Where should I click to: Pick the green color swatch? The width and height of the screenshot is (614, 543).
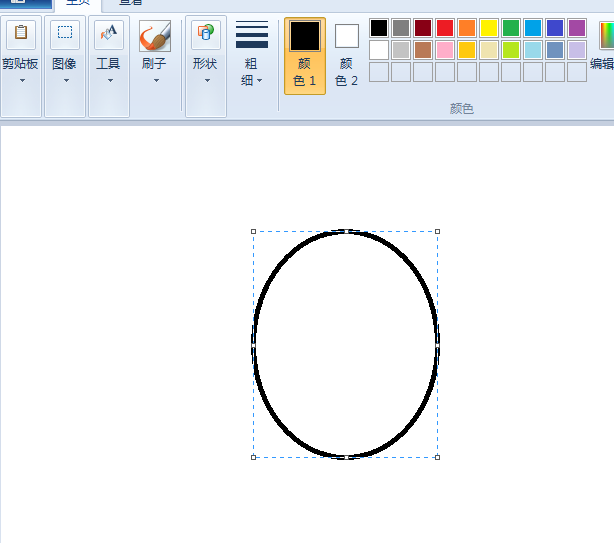click(x=511, y=28)
